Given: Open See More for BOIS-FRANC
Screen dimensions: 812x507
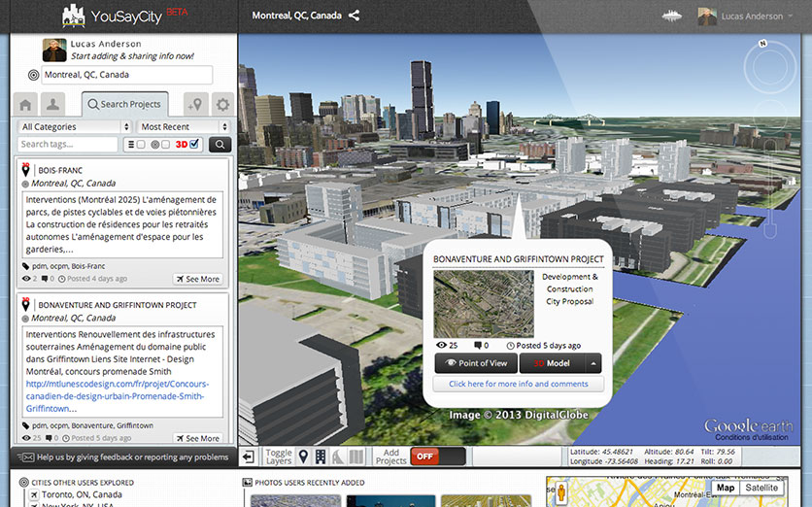Looking at the screenshot, I should (x=198, y=279).
